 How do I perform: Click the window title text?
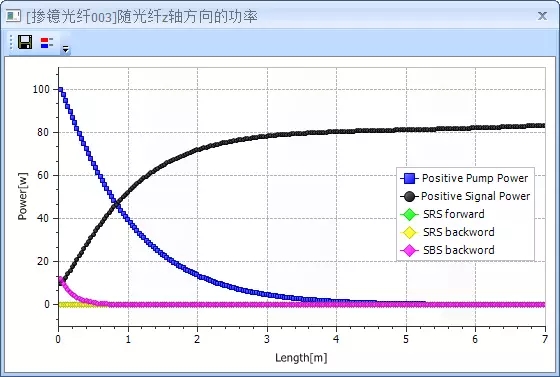[x=142, y=16]
